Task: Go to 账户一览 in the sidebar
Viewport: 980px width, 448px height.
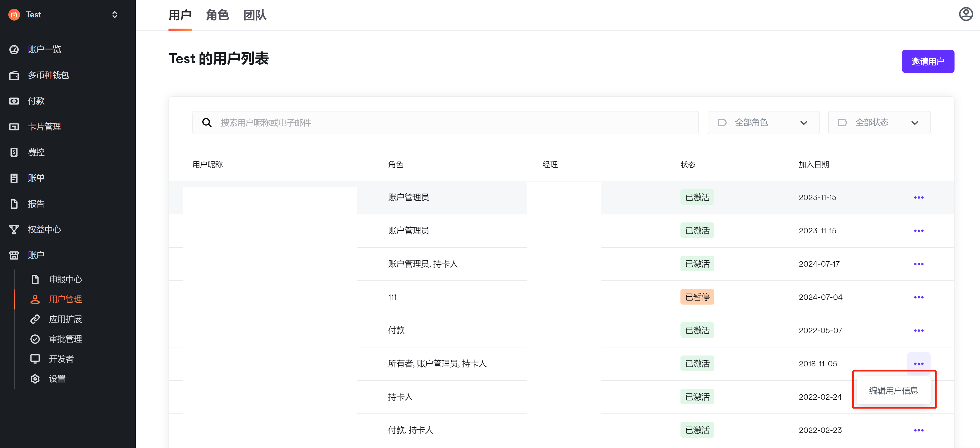Action: 44,49
